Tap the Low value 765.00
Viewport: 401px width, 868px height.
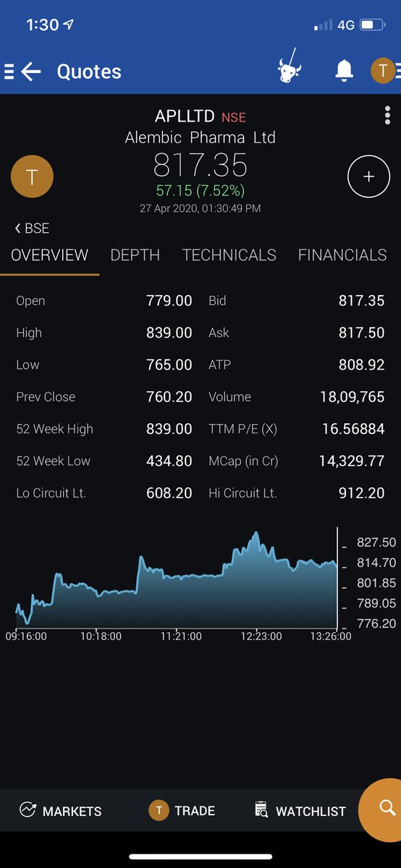point(169,365)
